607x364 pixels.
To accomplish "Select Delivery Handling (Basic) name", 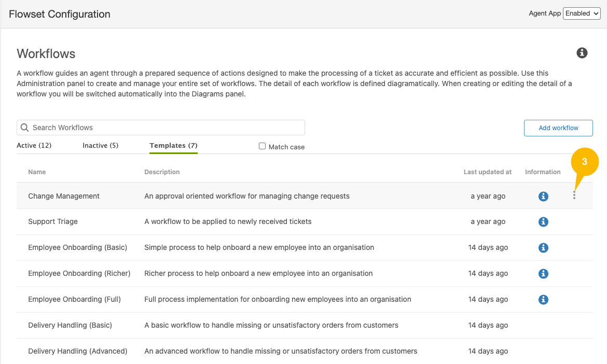I will (x=70, y=325).
